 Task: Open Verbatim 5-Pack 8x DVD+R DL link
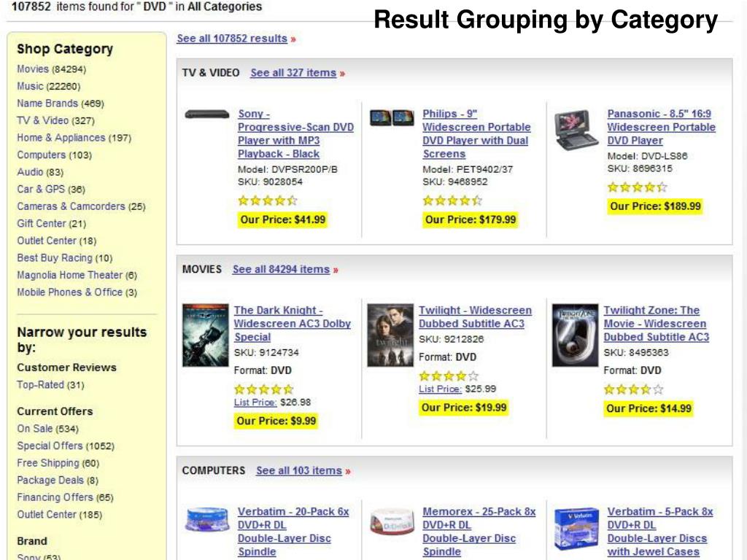(659, 532)
